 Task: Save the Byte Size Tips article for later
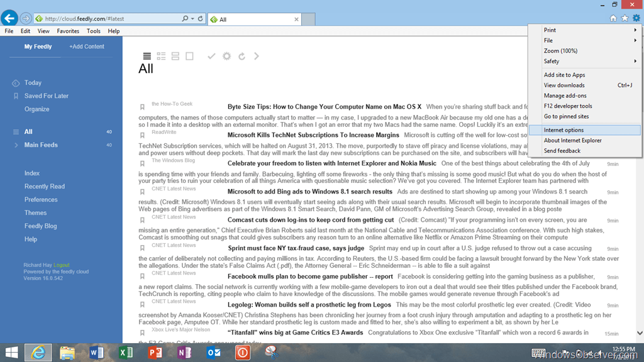(143, 107)
